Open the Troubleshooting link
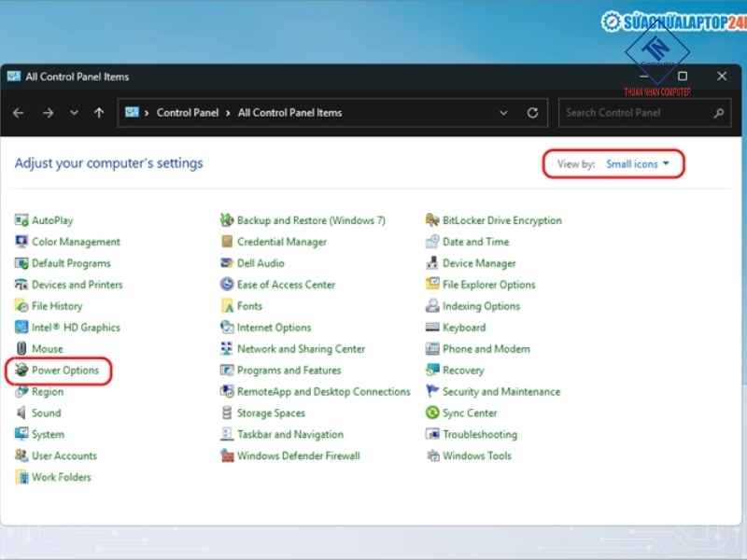Viewport: 747px width, 560px height. click(x=479, y=434)
